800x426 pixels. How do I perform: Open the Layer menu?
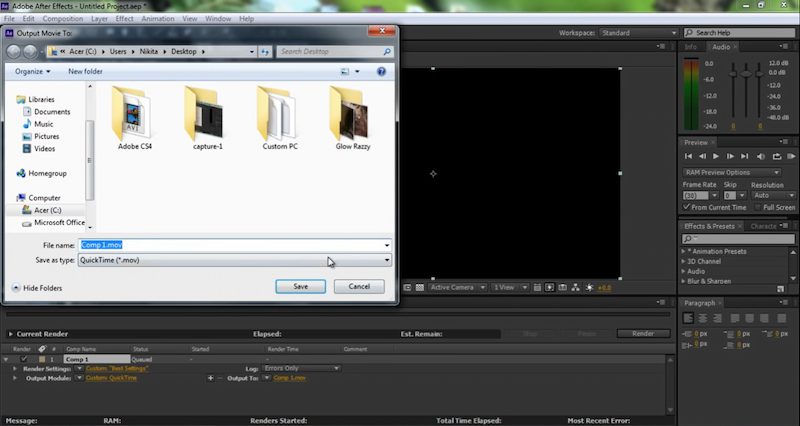click(99, 19)
